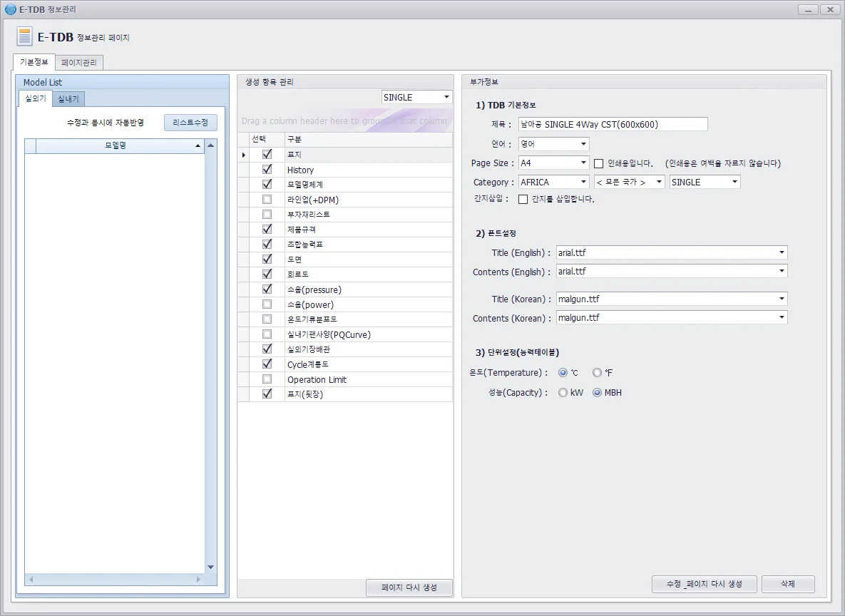This screenshot has width=845, height=616.
Task: Click Model List horizontal scroll right arrow
Action: point(198,580)
